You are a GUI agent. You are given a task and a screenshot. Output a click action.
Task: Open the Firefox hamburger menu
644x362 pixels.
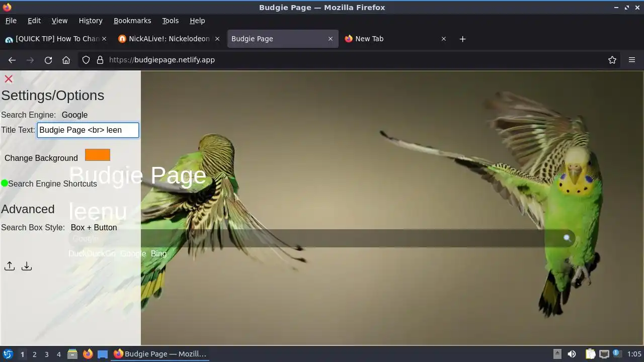[632, 60]
